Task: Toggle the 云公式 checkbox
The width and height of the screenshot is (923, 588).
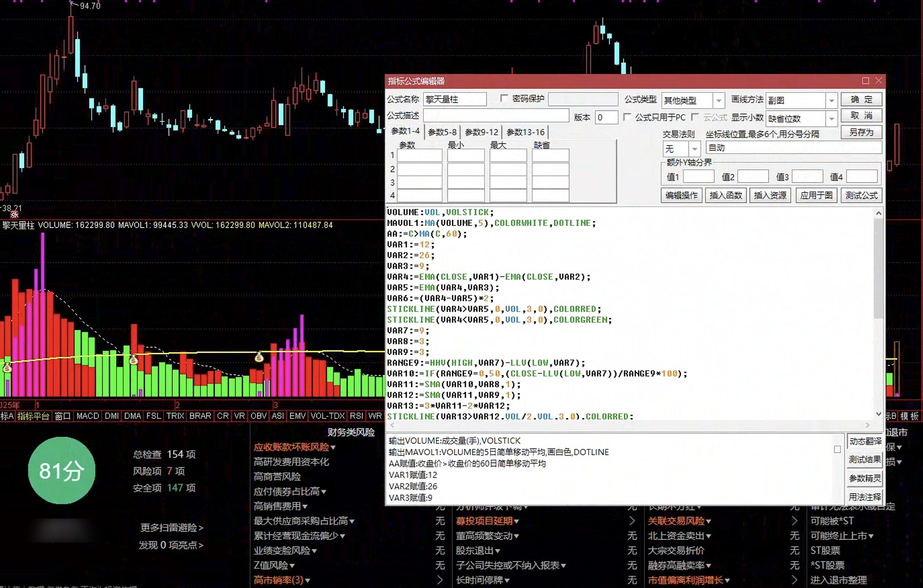Action: pyautogui.click(x=695, y=117)
